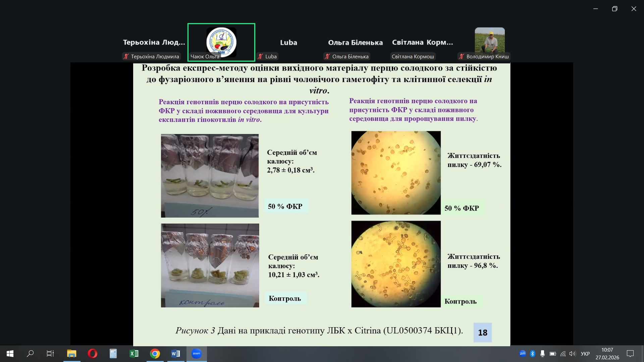Open Wi-Fi network tray icon

tap(563, 354)
